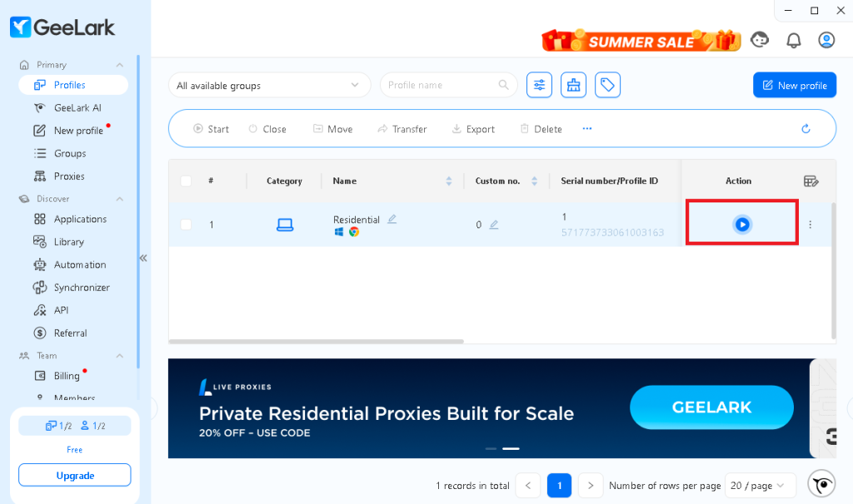Select the first carousel indicator dash

(491, 448)
